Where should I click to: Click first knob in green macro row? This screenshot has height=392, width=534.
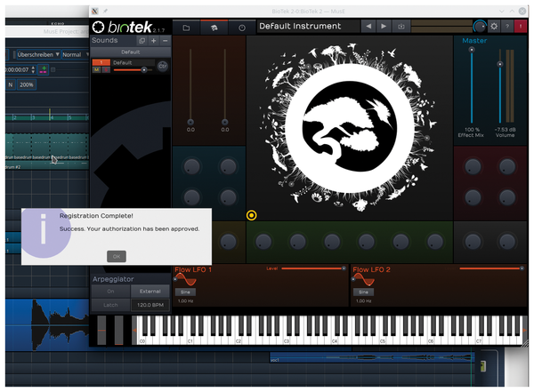263,241
